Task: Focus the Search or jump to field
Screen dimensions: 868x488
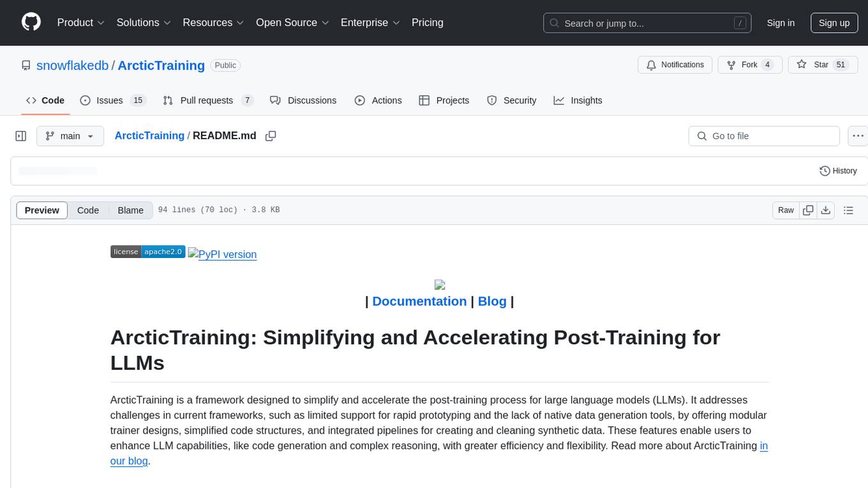Action: click(x=647, y=23)
